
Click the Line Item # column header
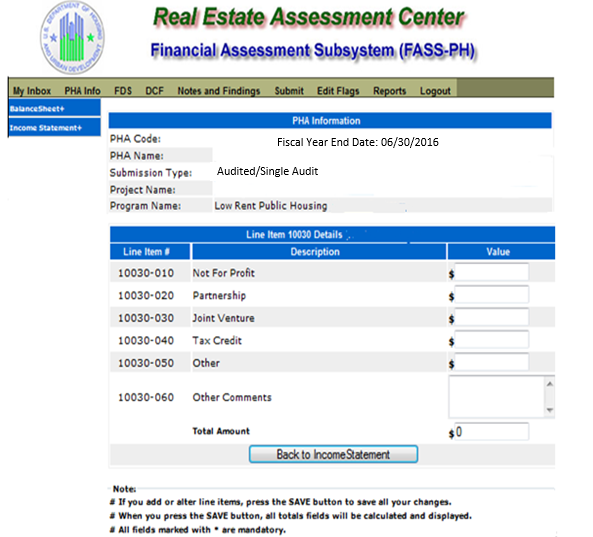[x=150, y=251]
